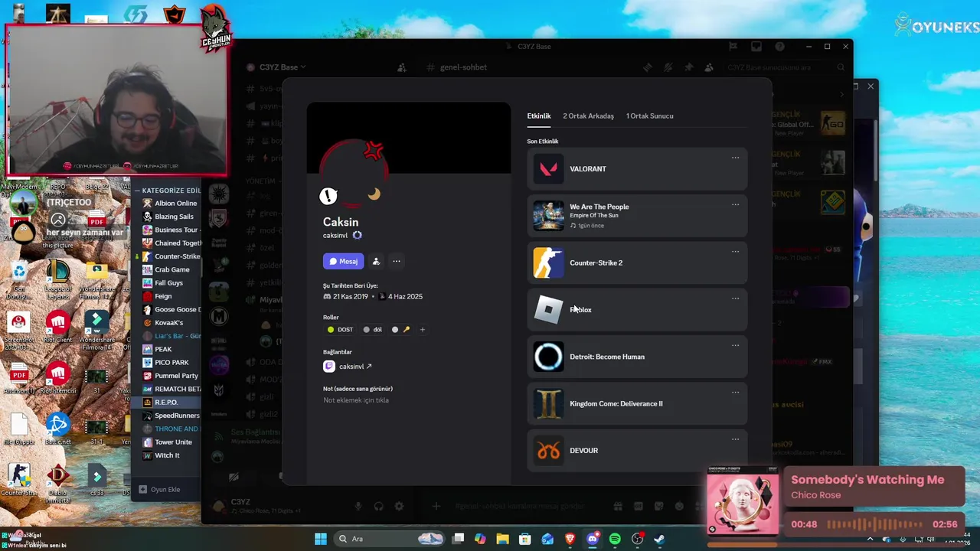The width and height of the screenshot is (980, 551).
Task: Open options menu for DEVOUR activity
Action: 735,439
